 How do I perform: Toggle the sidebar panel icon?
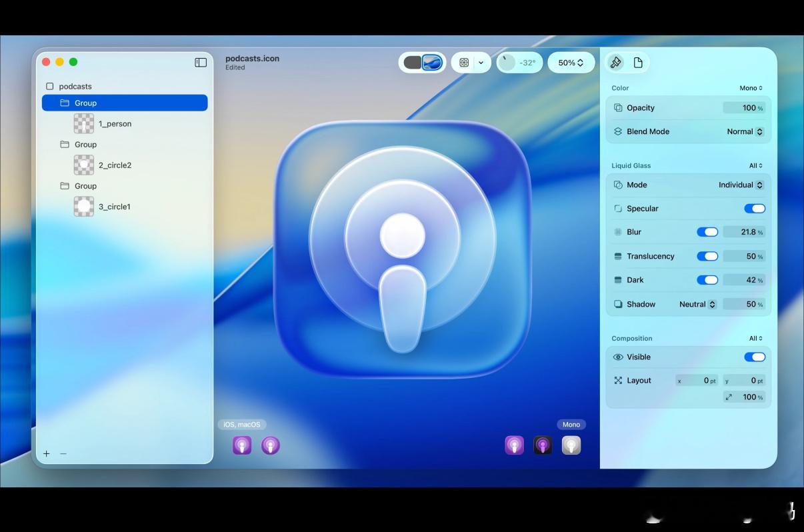pos(201,62)
